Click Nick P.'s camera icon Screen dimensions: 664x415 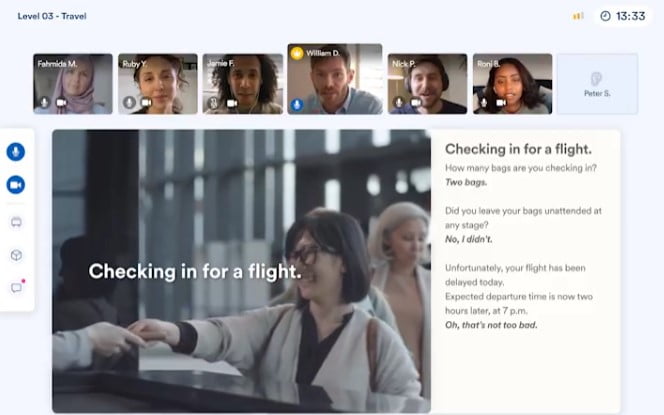(x=415, y=102)
